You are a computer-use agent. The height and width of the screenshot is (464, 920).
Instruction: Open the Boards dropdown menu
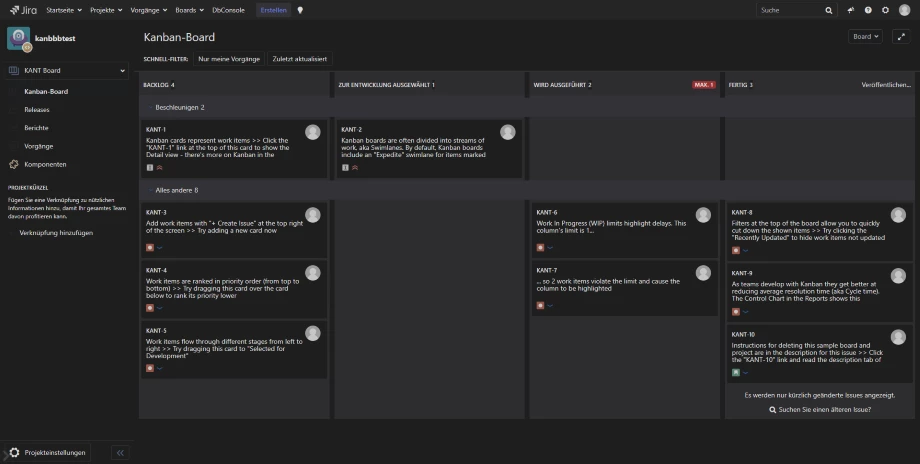[x=189, y=10]
